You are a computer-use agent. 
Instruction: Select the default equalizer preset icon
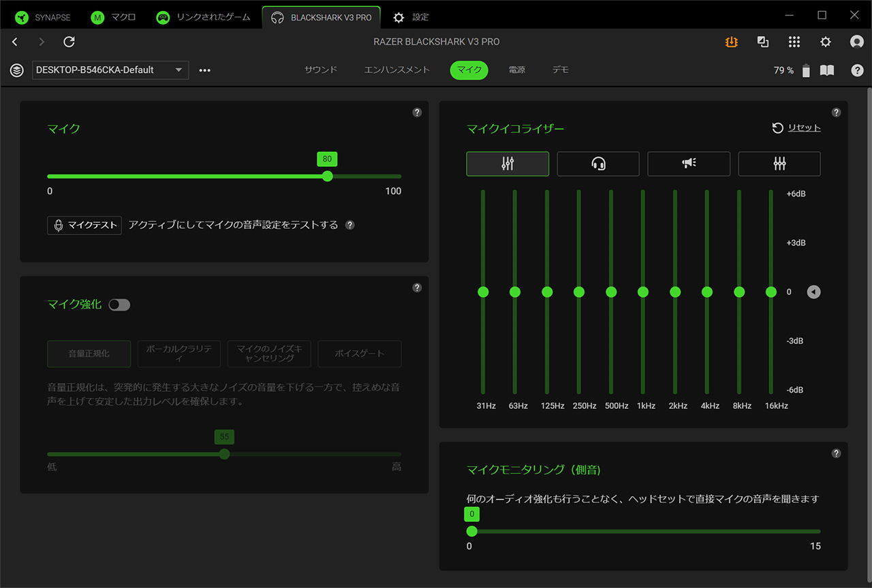508,164
